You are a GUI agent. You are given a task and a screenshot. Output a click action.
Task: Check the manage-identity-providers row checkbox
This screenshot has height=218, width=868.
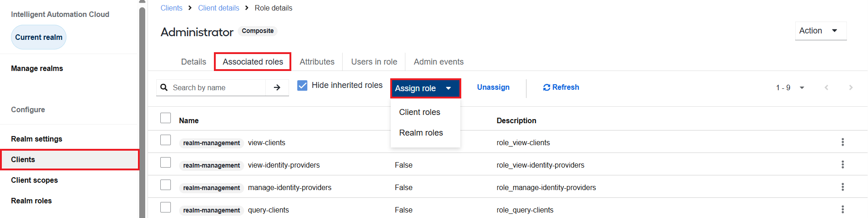pyautogui.click(x=166, y=185)
